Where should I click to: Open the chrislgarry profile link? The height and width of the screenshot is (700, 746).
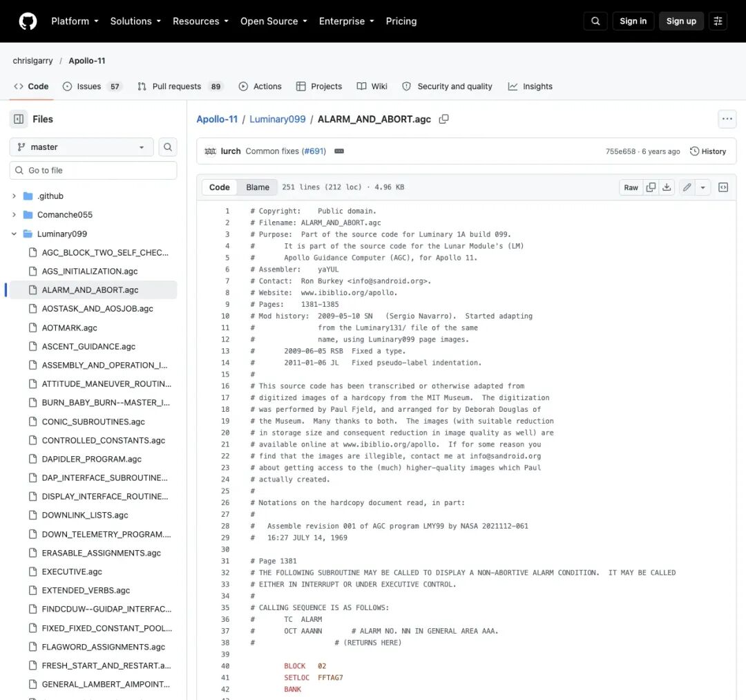[33, 61]
